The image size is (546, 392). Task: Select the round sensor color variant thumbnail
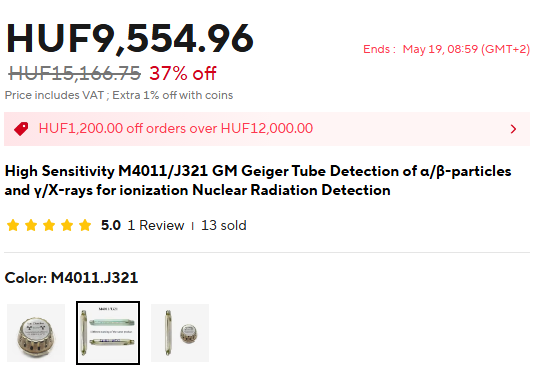(x=36, y=333)
